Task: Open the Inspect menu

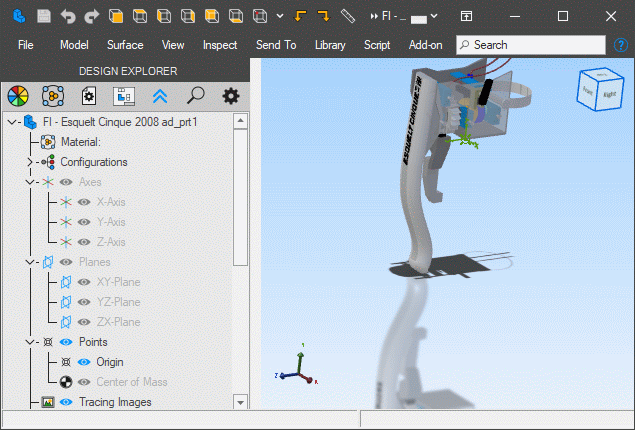Action: (x=220, y=45)
